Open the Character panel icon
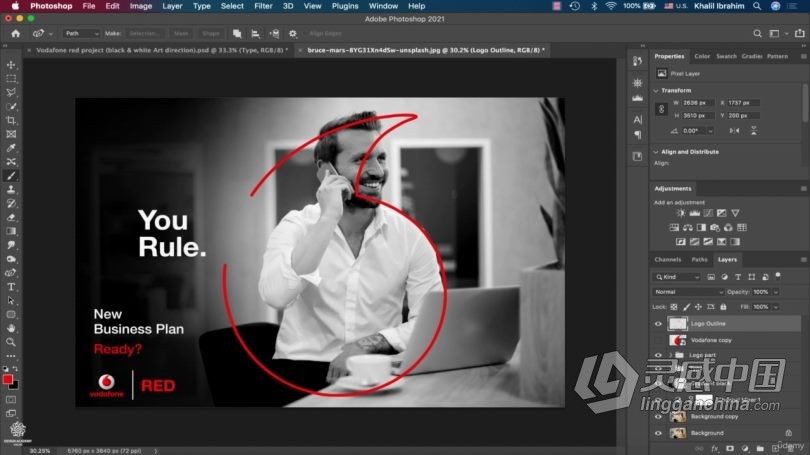This screenshot has width=810, height=455. [638, 120]
